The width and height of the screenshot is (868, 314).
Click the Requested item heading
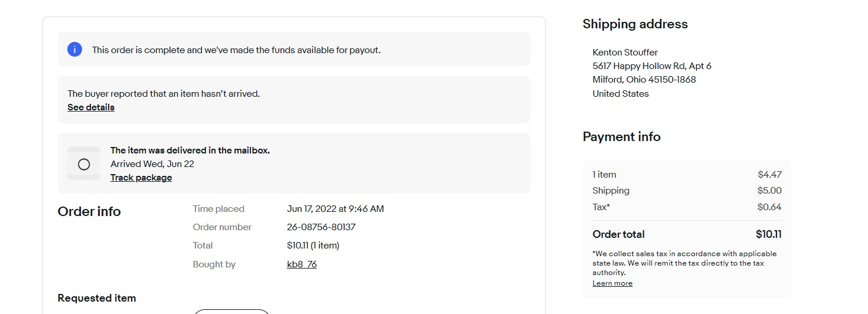pos(97,298)
